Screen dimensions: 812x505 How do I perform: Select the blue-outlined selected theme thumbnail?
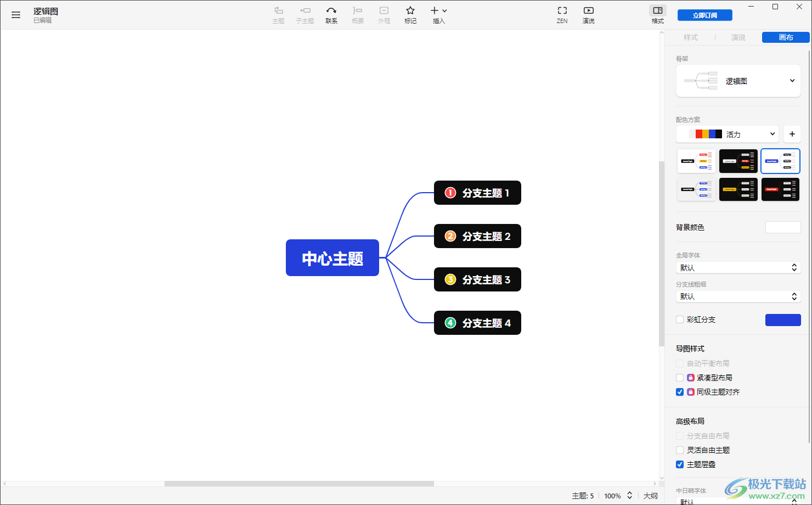tap(780, 161)
